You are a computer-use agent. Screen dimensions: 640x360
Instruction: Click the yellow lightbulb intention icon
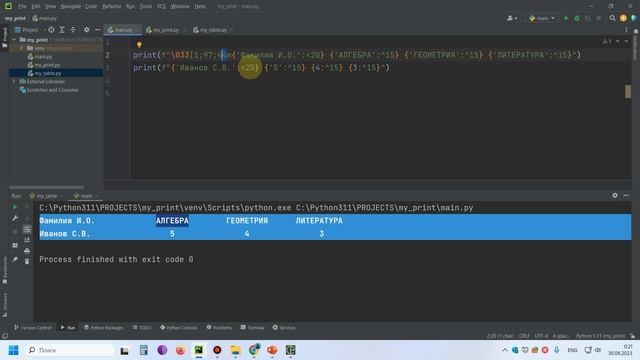139,44
